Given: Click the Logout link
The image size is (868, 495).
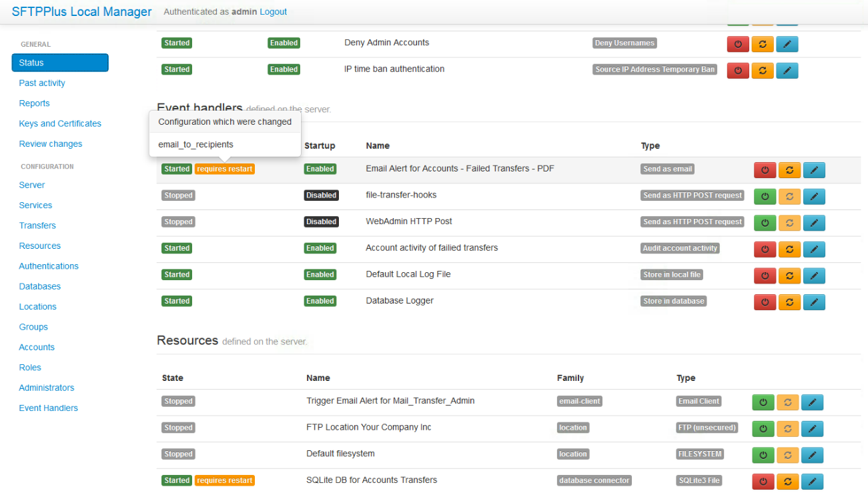Looking at the screenshot, I should pos(274,12).
